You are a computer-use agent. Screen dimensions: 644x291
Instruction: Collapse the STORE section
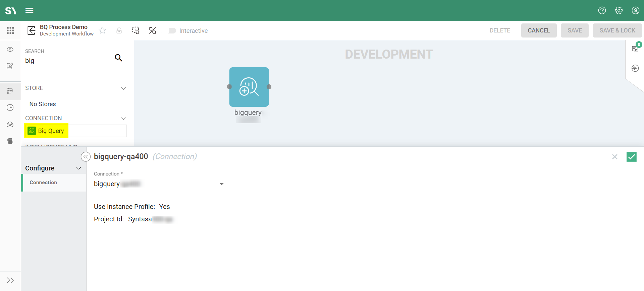(123, 88)
